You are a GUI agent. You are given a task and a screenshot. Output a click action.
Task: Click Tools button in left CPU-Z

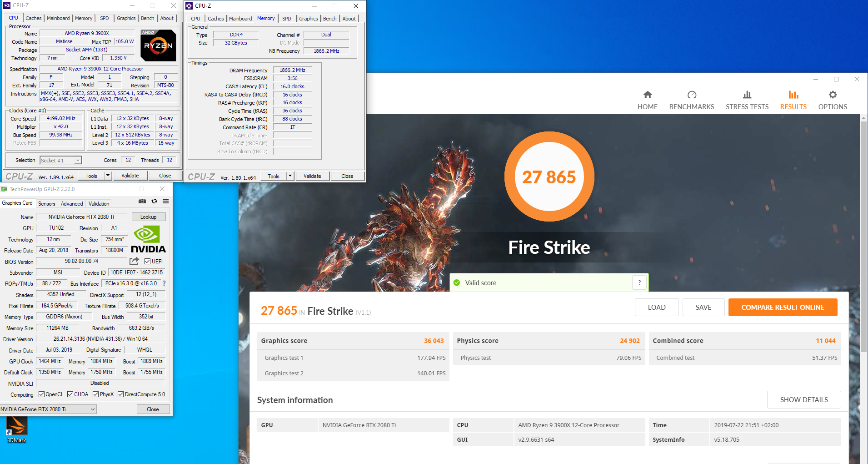[x=91, y=176]
